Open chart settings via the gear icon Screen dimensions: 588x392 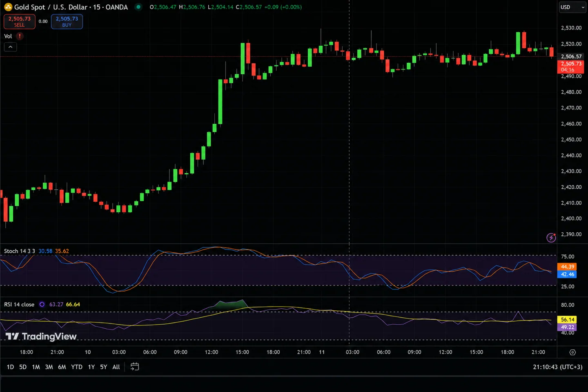click(x=572, y=352)
